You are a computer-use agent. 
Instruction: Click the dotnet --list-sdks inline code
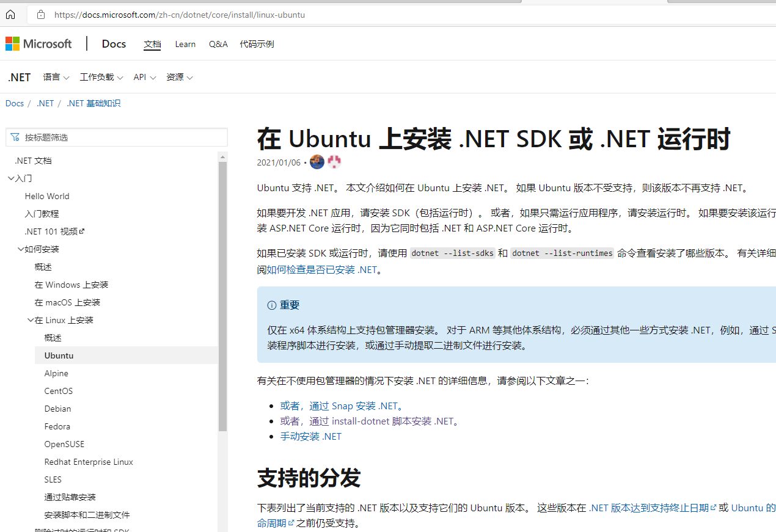(452, 253)
